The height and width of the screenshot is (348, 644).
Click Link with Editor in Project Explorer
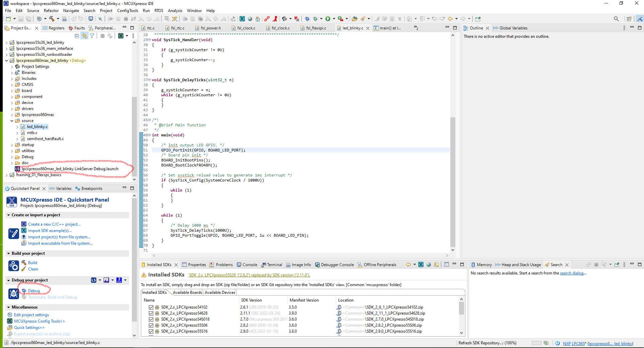(84, 36)
